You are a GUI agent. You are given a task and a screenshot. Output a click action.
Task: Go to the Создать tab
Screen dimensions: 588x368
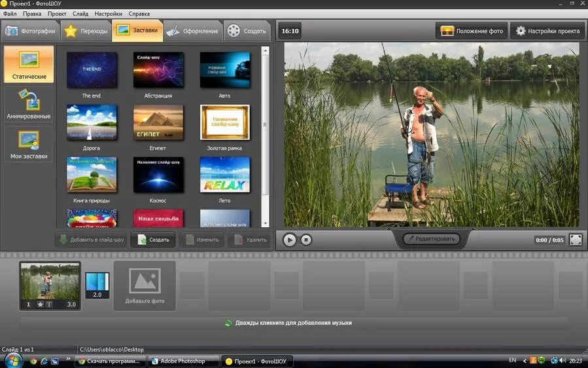[x=247, y=31]
